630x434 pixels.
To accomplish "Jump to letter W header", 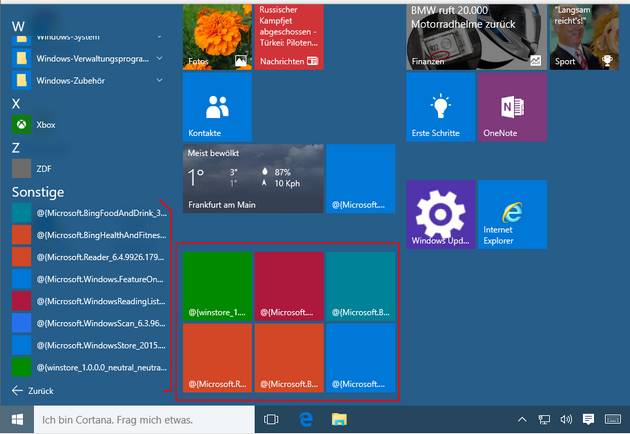I will pos(18,27).
